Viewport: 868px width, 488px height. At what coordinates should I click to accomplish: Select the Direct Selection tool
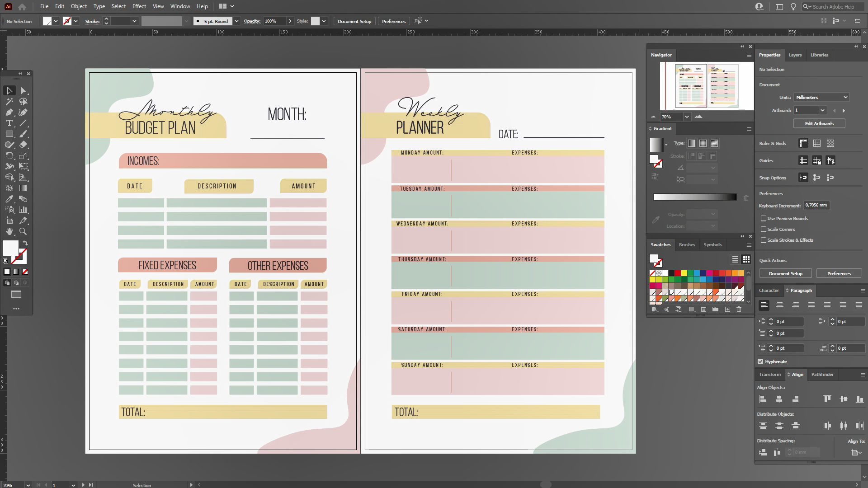click(x=24, y=91)
